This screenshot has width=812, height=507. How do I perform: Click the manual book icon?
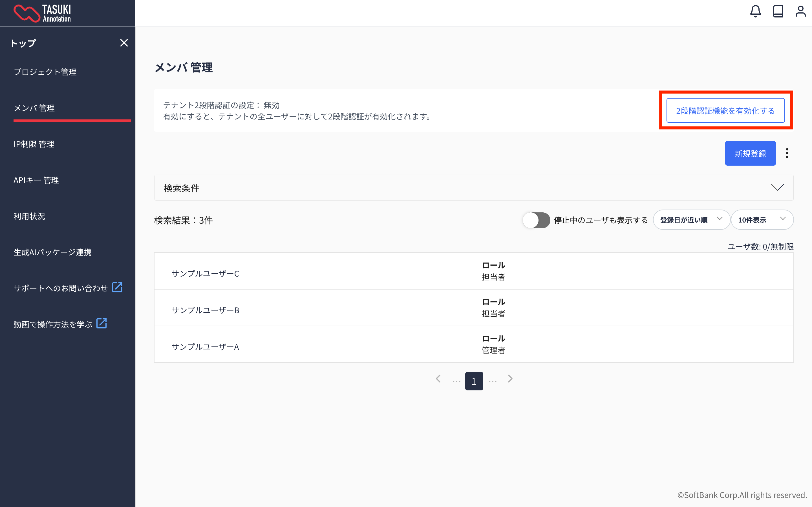(778, 11)
